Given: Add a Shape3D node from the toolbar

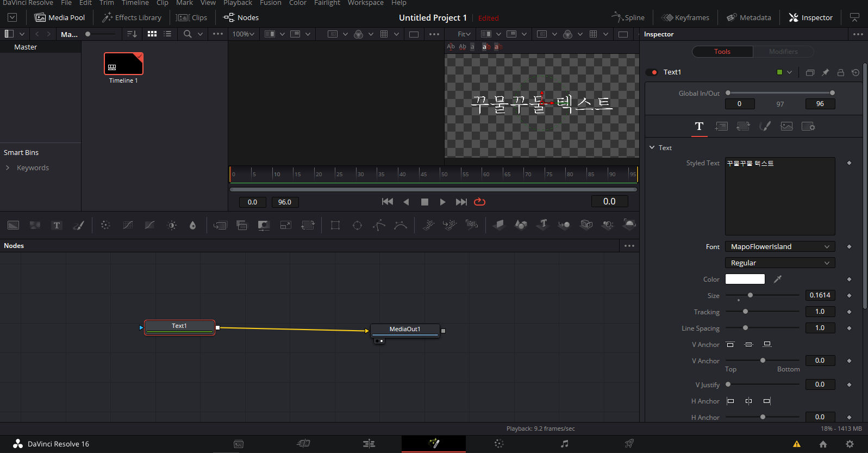Looking at the screenshot, I should click(x=521, y=224).
